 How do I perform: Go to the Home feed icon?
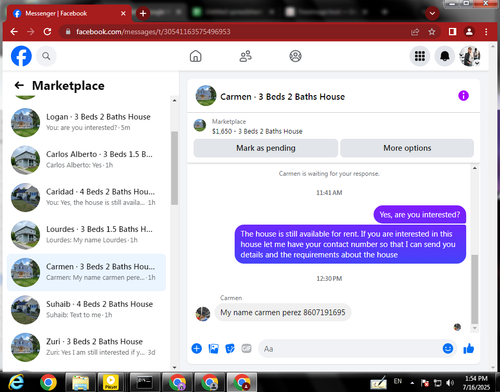(x=196, y=56)
